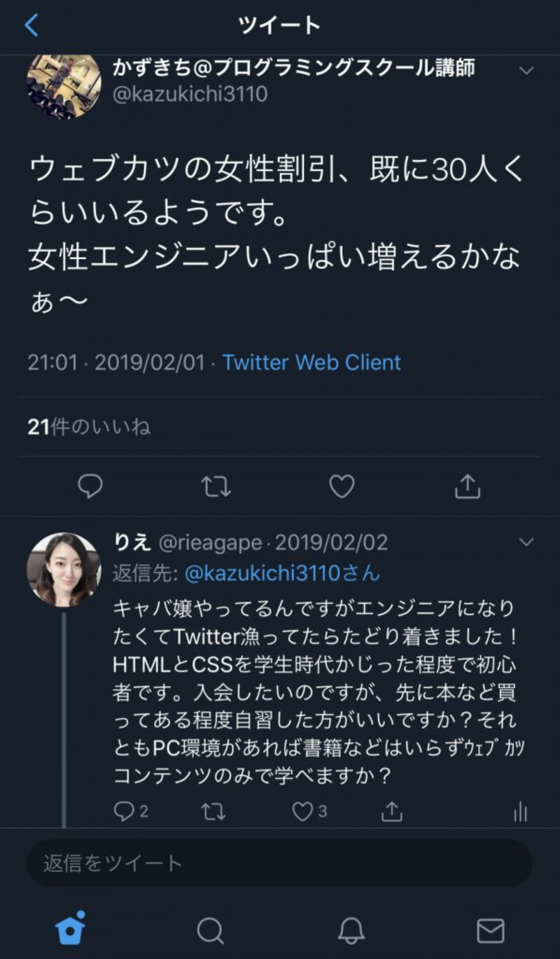This screenshot has height=959, width=560.
Task: Share the main tweet by kazukichi3110
Action: pyautogui.click(x=467, y=486)
